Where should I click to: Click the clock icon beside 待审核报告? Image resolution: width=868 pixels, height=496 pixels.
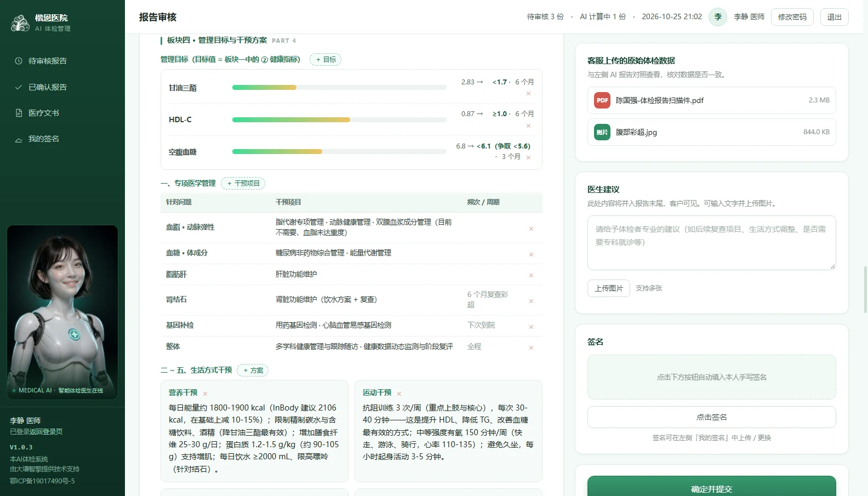click(19, 61)
